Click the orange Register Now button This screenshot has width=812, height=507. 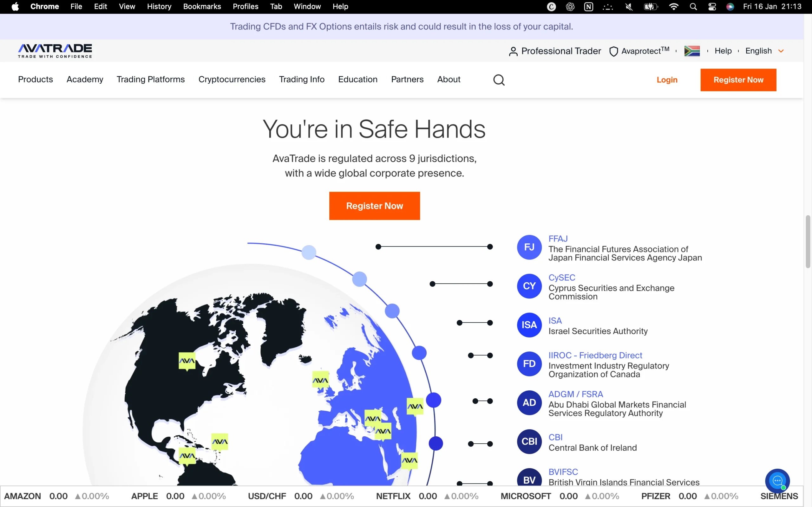pyautogui.click(x=375, y=206)
